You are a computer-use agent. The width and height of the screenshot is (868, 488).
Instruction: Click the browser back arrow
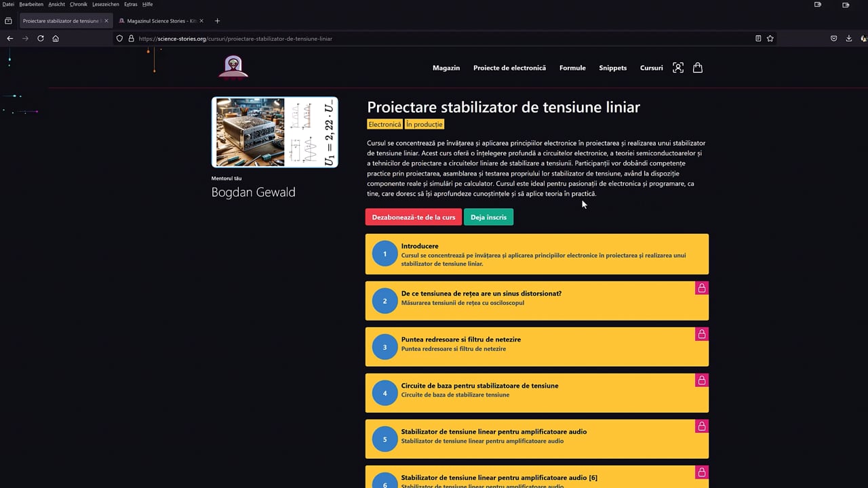tap(9, 39)
